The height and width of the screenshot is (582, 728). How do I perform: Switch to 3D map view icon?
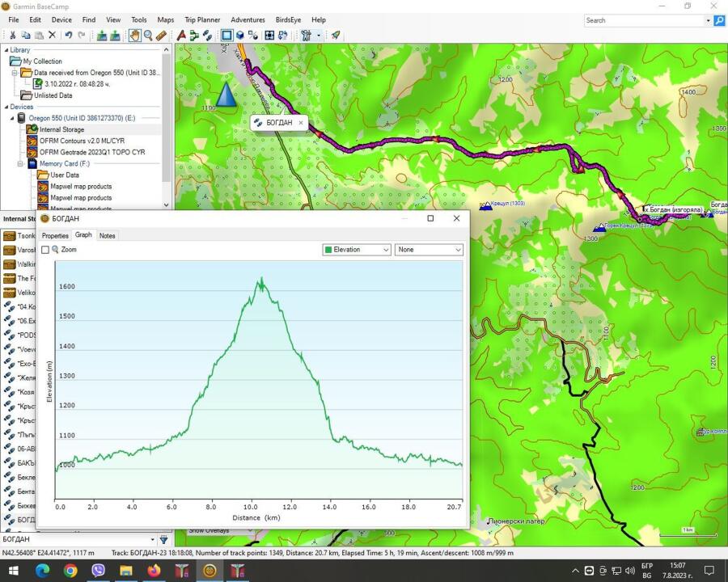click(240, 36)
